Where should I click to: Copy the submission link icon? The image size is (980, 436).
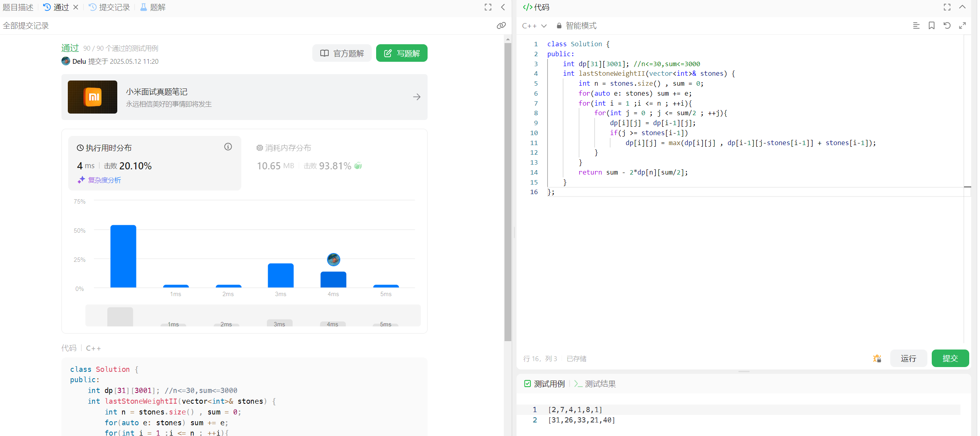coord(501,26)
